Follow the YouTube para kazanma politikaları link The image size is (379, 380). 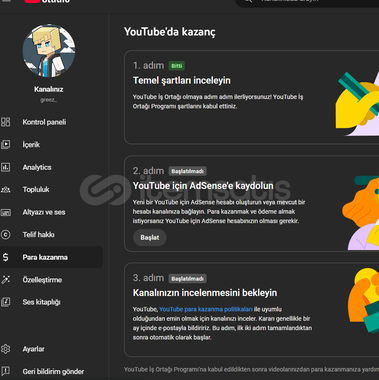(x=206, y=309)
